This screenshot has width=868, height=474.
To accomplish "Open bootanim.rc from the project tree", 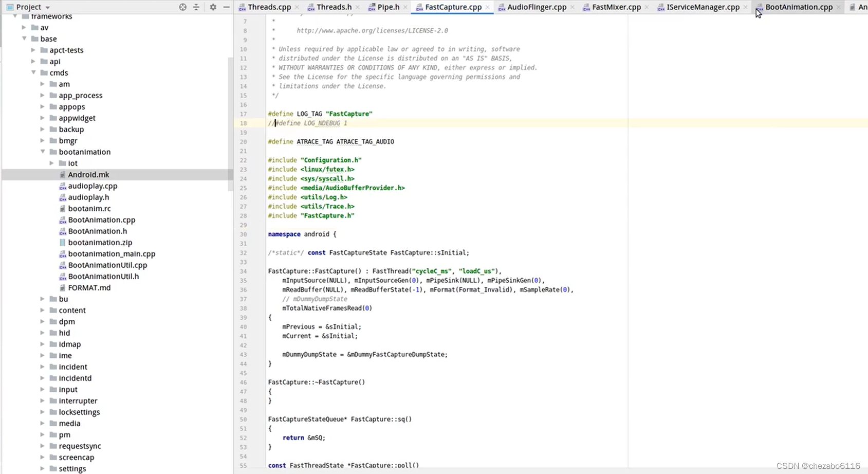I will pos(89,208).
